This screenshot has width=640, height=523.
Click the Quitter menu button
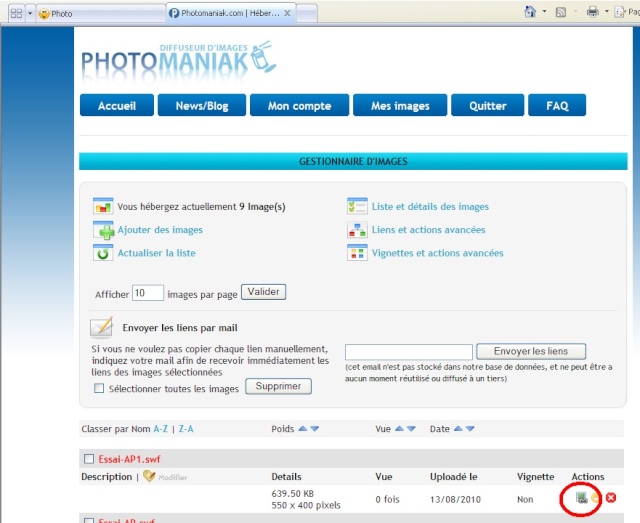[487, 105]
